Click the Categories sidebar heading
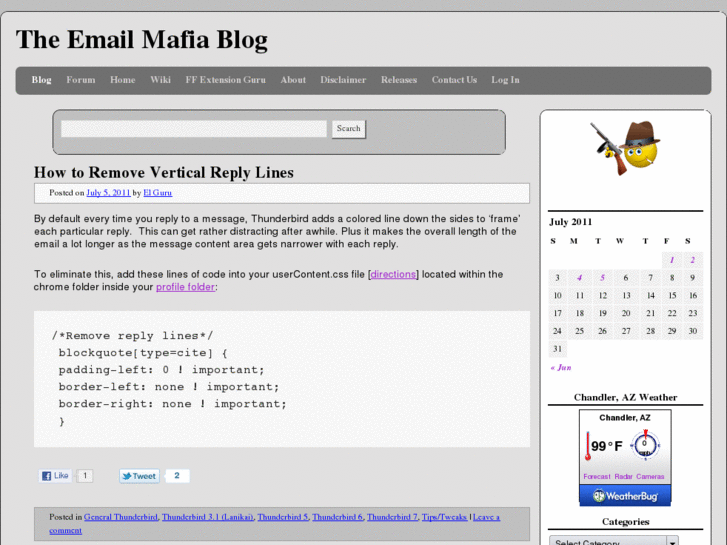This screenshot has width=727, height=545. click(625, 522)
